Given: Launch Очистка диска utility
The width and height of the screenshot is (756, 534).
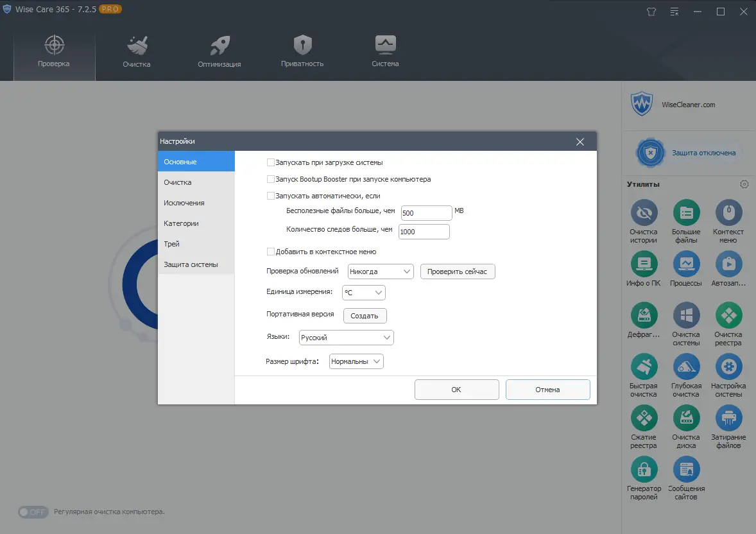Looking at the screenshot, I should click(x=686, y=418).
